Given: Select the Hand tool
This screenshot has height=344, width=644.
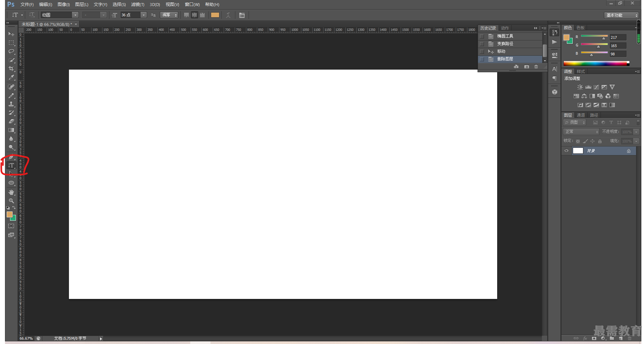Looking at the screenshot, I should click(x=11, y=192).
